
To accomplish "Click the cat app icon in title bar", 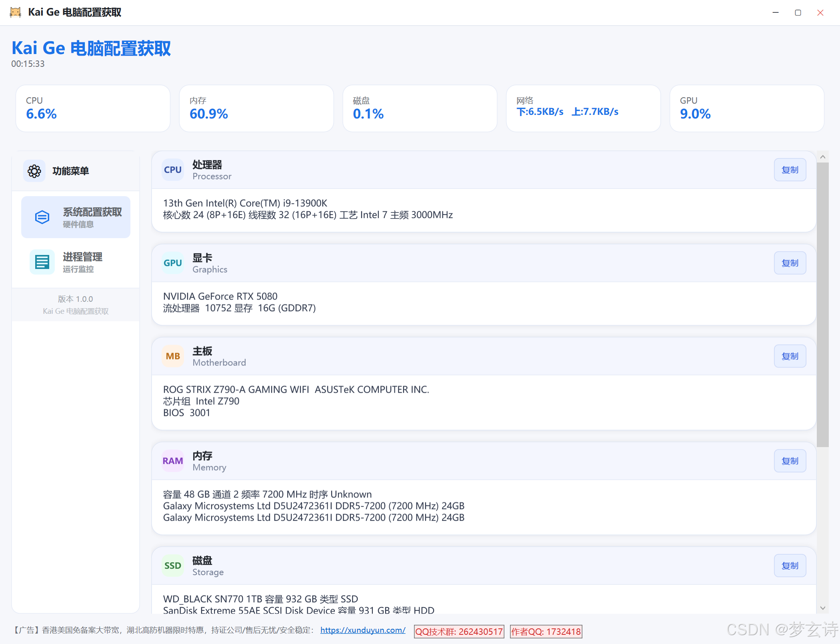I will [15, 12].
